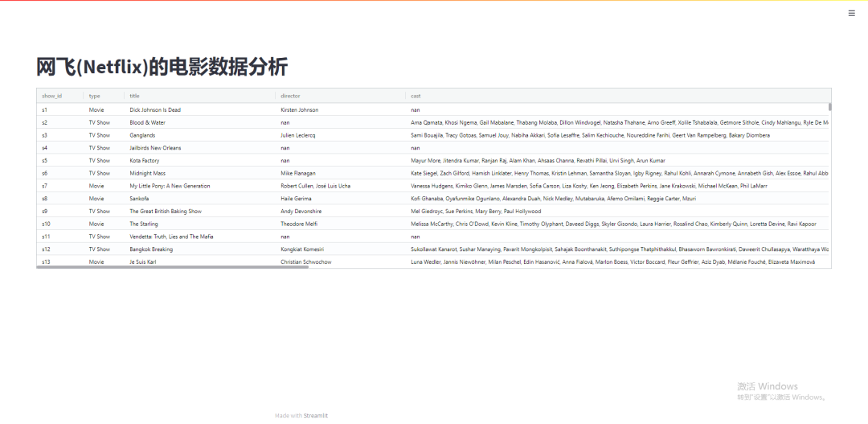Click the table's horizontal scrollbar thumb

coord(161,267)
